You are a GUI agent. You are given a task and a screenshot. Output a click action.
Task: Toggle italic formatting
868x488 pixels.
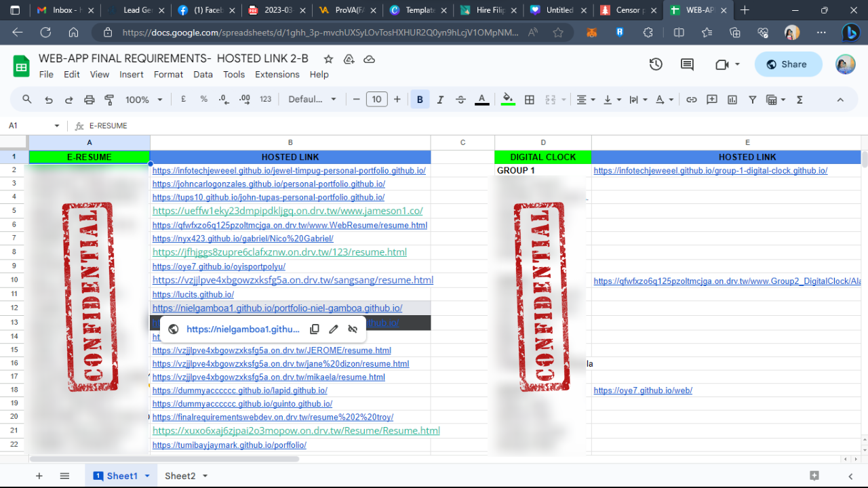point(440,100)
